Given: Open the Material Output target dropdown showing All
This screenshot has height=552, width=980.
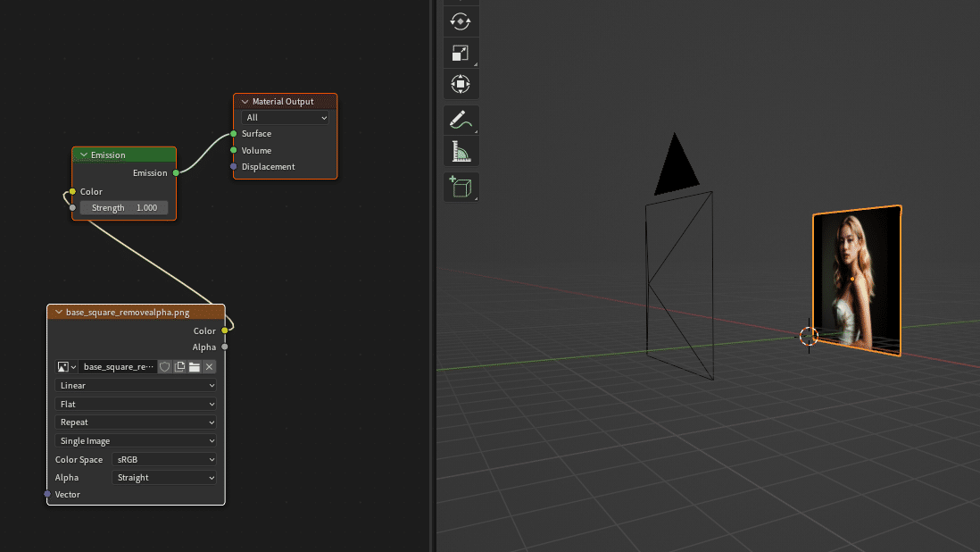Looking at the screenshot, I should tap(284, 117).
